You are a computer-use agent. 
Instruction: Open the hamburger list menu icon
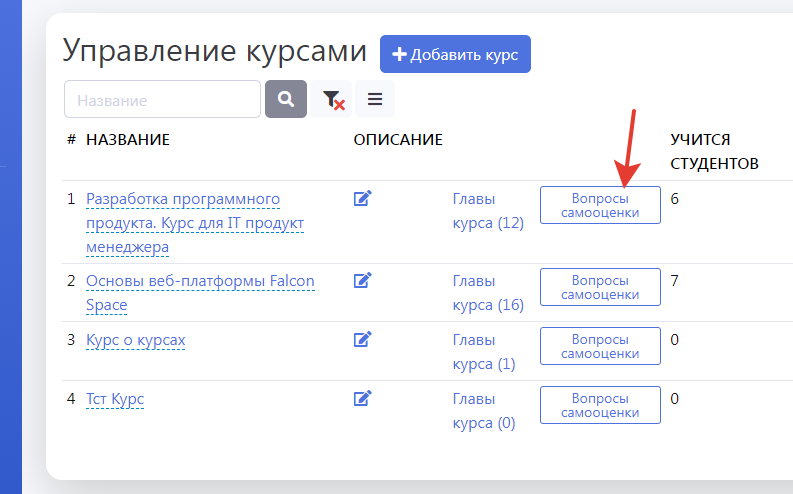[x=375, y=99]
